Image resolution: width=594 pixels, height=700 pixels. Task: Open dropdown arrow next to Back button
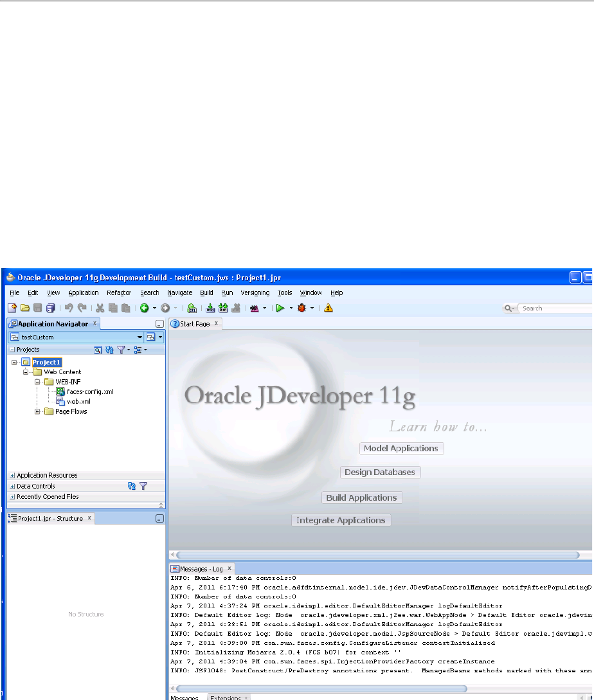tap(154, 308)
